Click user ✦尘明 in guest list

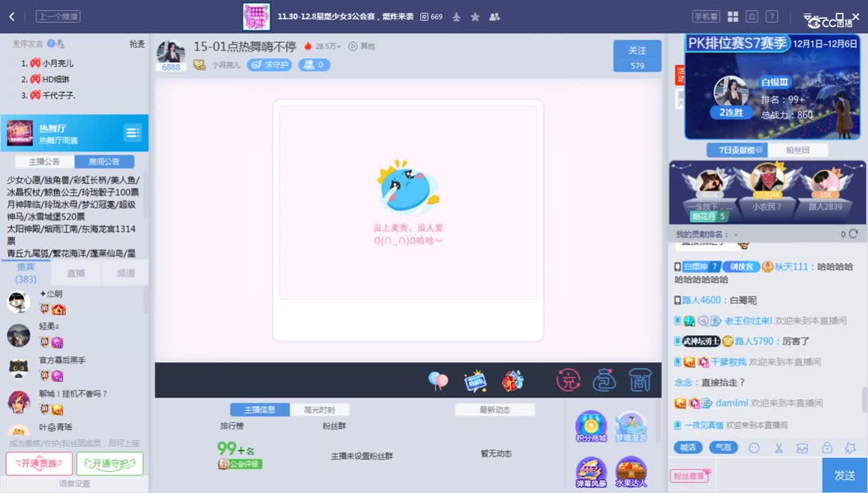click(x=51, y=294)
